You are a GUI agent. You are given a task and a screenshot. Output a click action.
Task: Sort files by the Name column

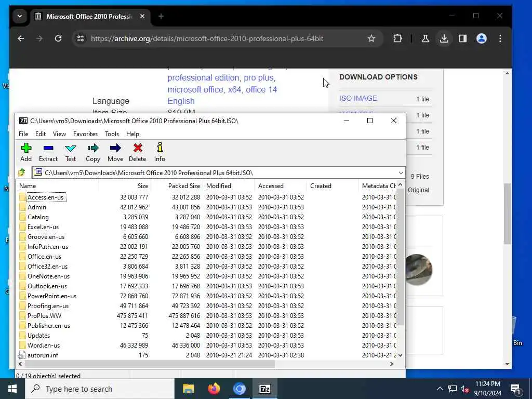57,186
